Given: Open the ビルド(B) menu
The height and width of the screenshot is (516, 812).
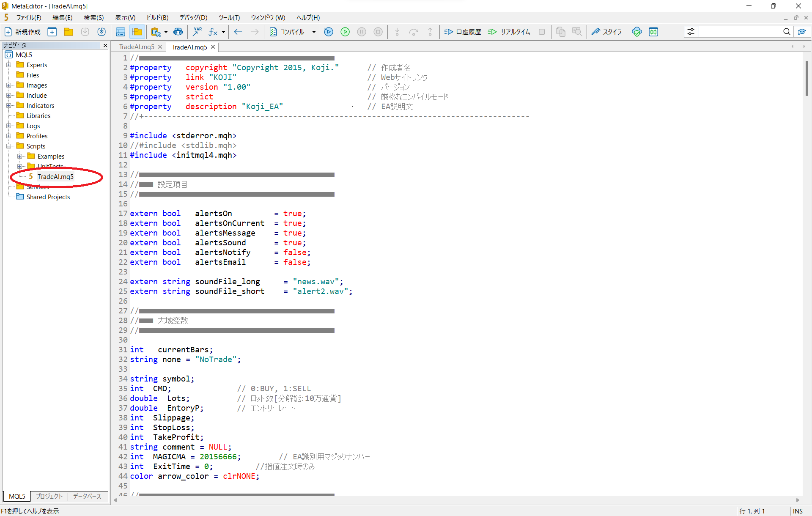Looking at the screenshot, I should coord(157,17).
